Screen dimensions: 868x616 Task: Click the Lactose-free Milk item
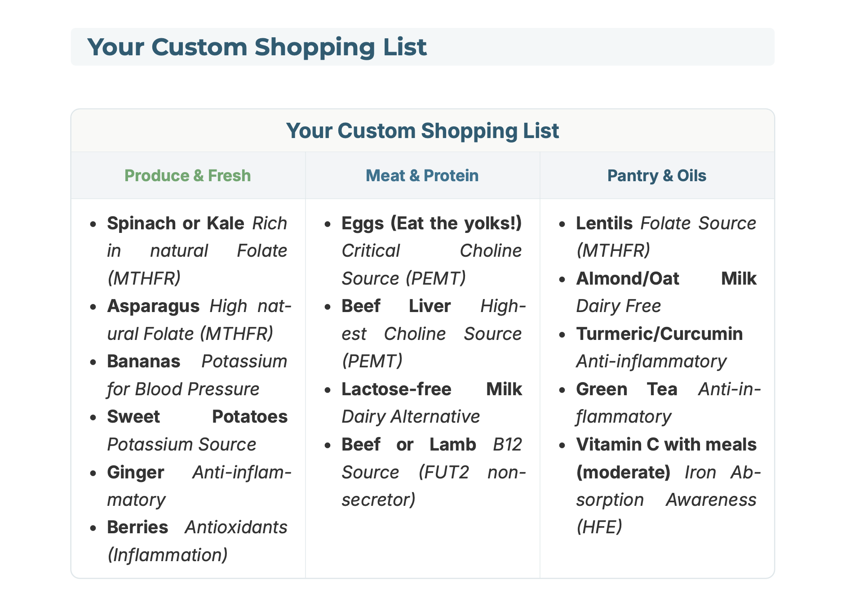(431, 389)
